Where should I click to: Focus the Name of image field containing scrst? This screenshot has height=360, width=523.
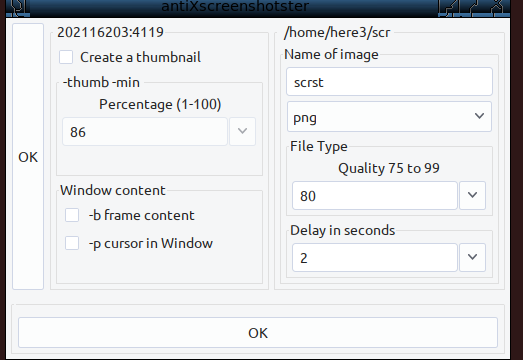click(389, 82)
